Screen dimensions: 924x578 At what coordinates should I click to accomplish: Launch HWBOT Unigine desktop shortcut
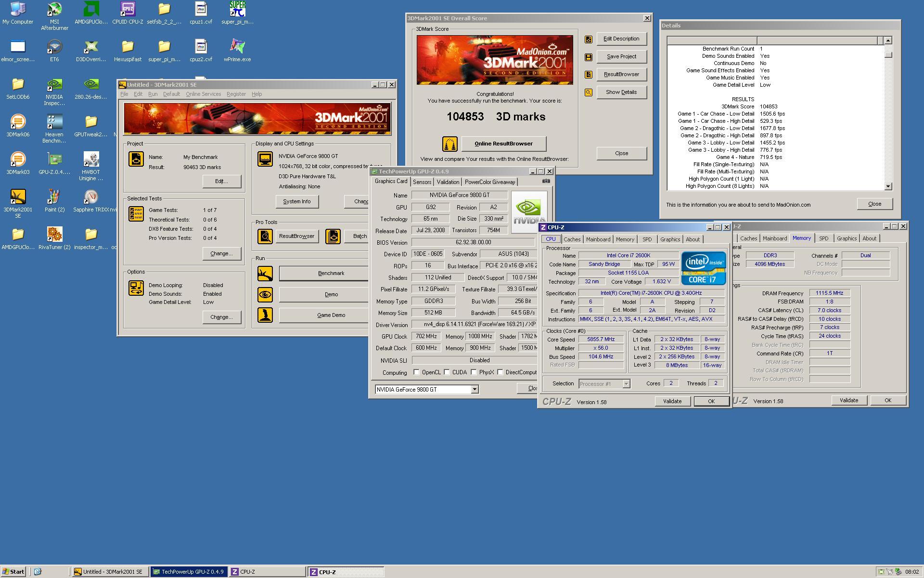pyautogui.click(x=91, y=167)
